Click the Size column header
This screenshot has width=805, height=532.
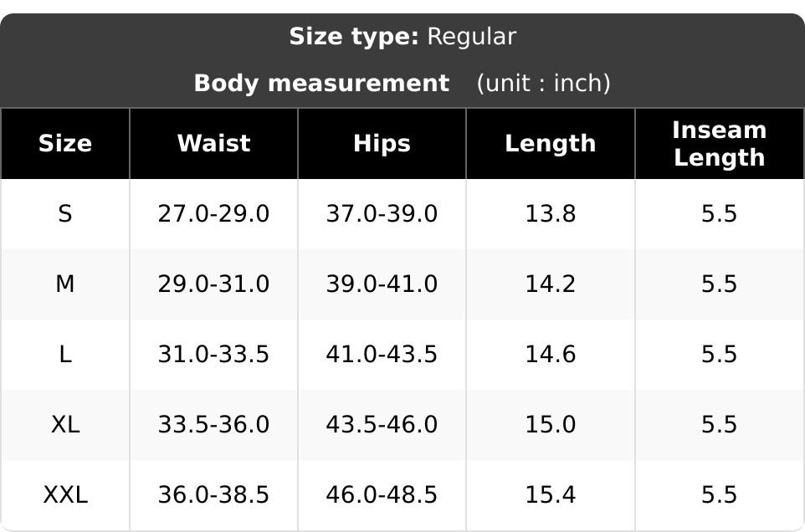click(x=65, y=143)
